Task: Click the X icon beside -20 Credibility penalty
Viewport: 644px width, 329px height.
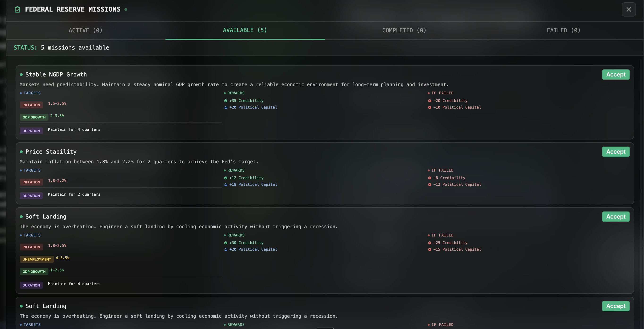Action: click(x=429, y=101)
